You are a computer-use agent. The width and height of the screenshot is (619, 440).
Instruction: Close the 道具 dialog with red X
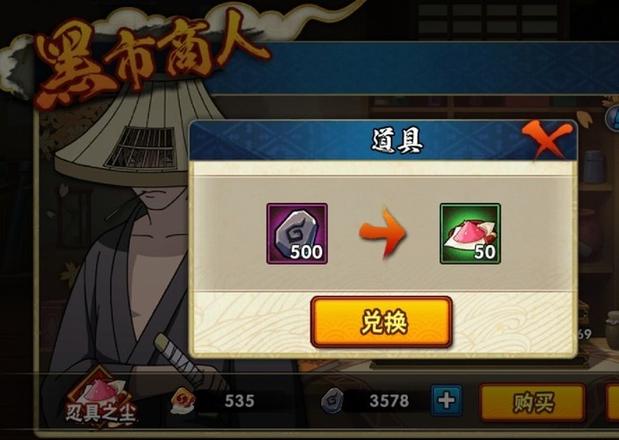point(547,139)
